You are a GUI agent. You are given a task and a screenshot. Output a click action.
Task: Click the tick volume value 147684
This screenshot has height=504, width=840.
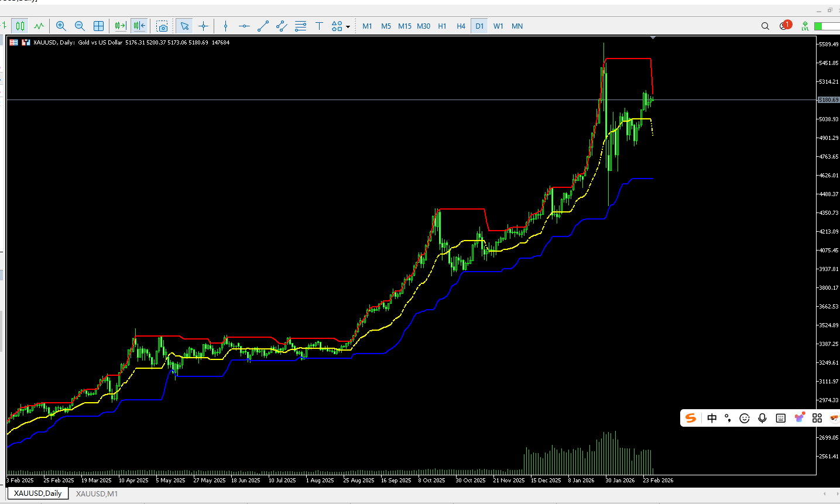tap(221, 42)
